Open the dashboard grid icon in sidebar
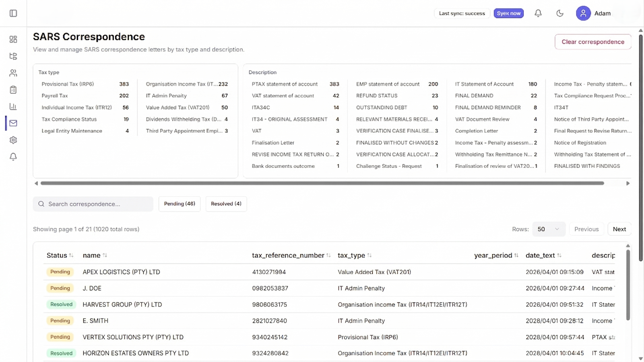 click(x=13, y=39)
